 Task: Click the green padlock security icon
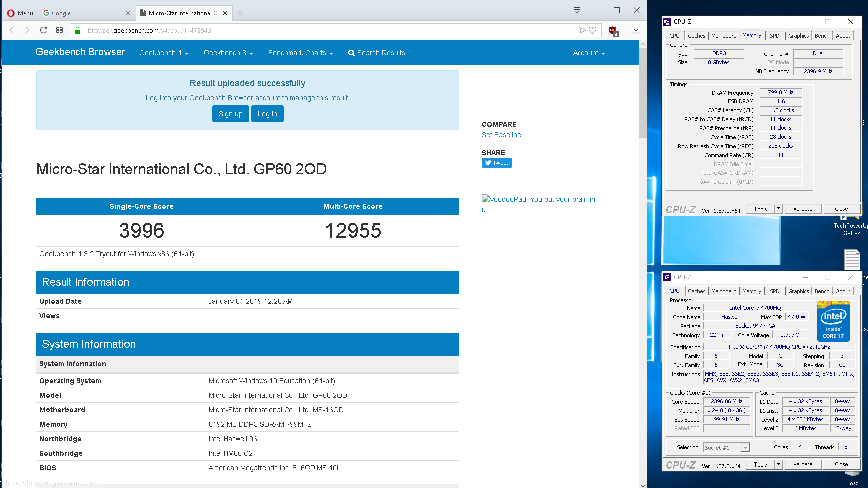[77, 30]
